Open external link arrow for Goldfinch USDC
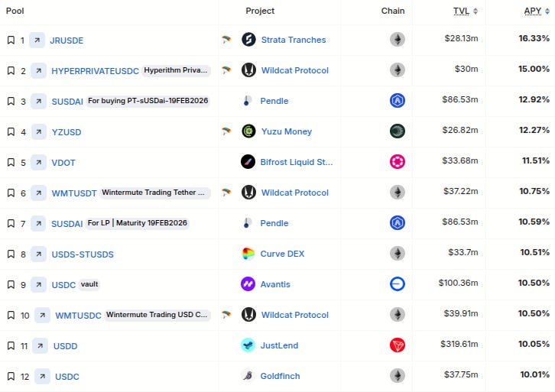 [x=42, y=377]
